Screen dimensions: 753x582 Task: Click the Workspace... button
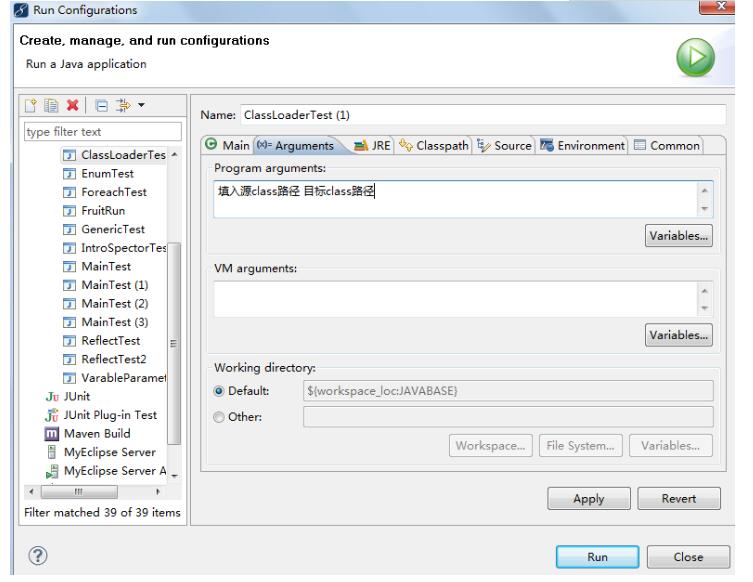(x=490, y=446)
